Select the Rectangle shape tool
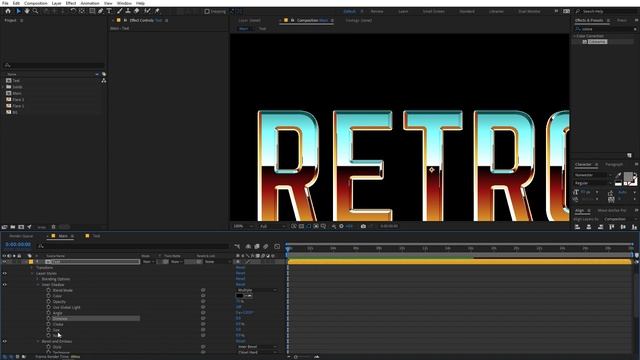Image resolution: width=640 pixels, height=360 pixels. [92, 11]
